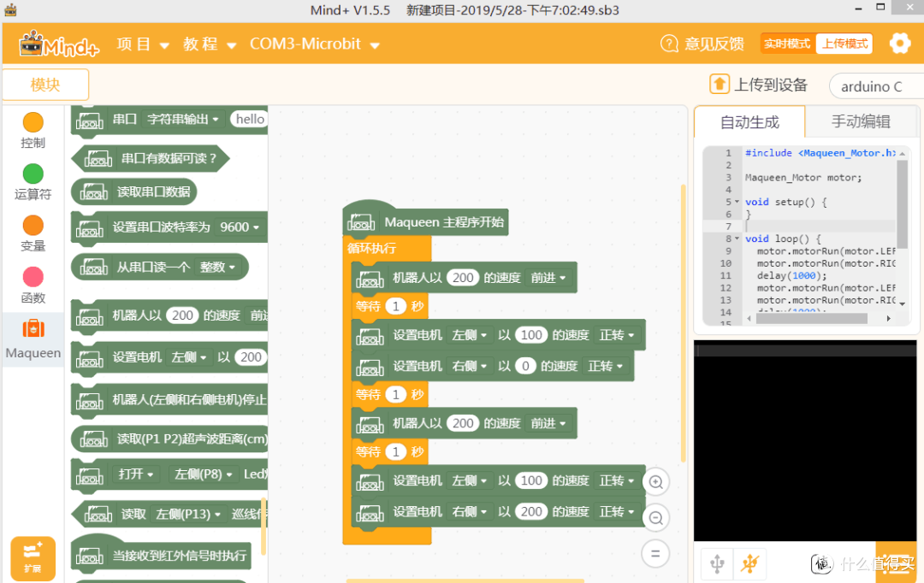Reset workspace zoom with equals icon

pos(655,554)
